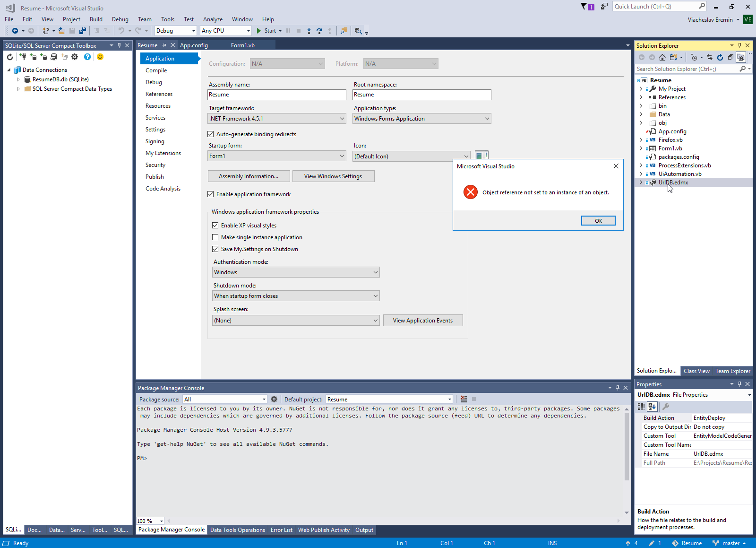The image size is (756, 548).
Task: Open the Team Explorer tab
Action: (732, 371)
